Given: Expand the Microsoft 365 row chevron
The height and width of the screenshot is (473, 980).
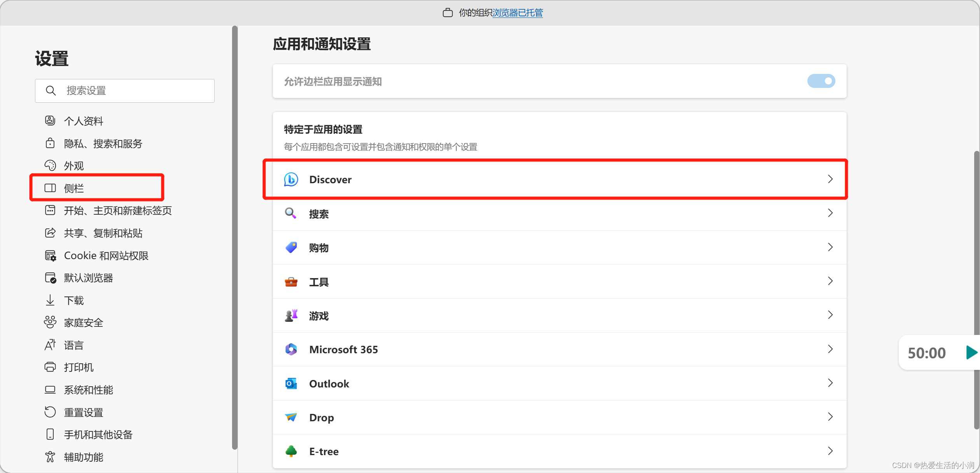Looking at the screenshot, I should pos(830,349).
